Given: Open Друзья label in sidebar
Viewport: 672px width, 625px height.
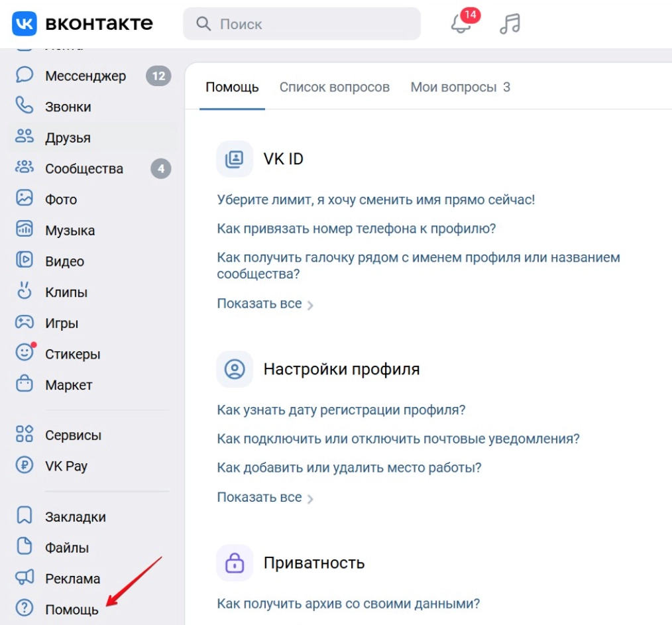Looking at the screenshot, I should 68,138.
